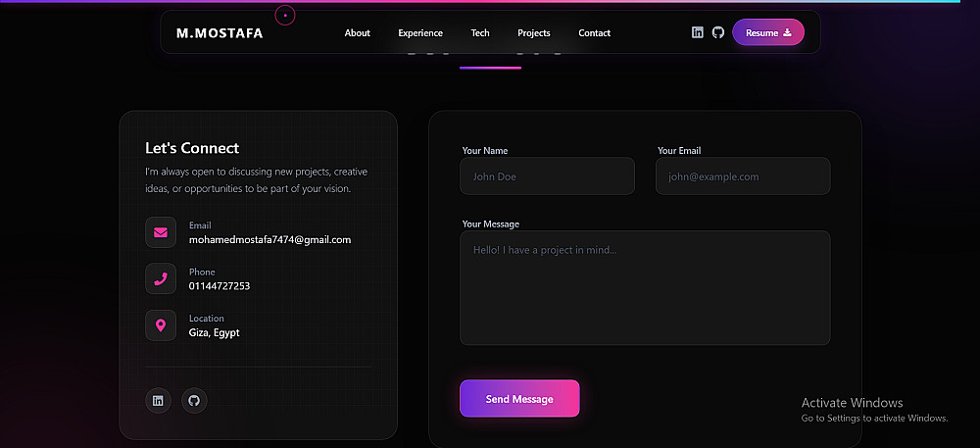Open GitHub icon in navigation bar

718,32
